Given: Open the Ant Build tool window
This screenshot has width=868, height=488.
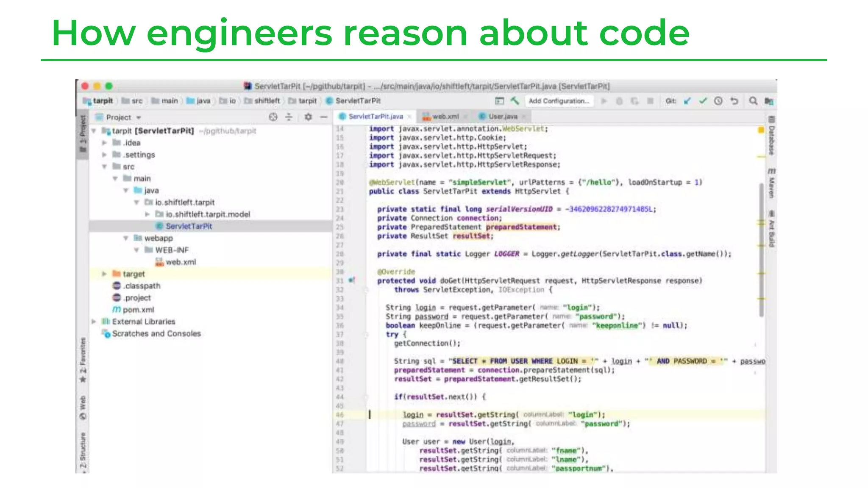Looking at the screenshot, I should pos(772,229).
